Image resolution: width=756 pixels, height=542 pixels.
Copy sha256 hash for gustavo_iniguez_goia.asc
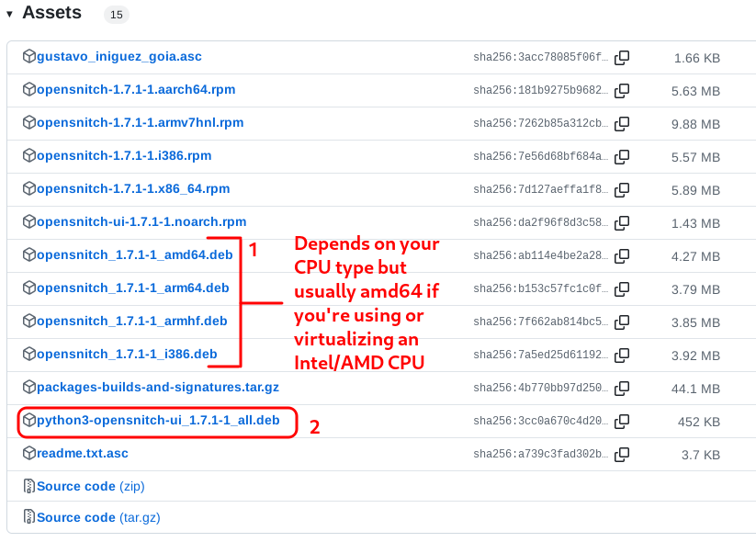[x=622, y=57]
